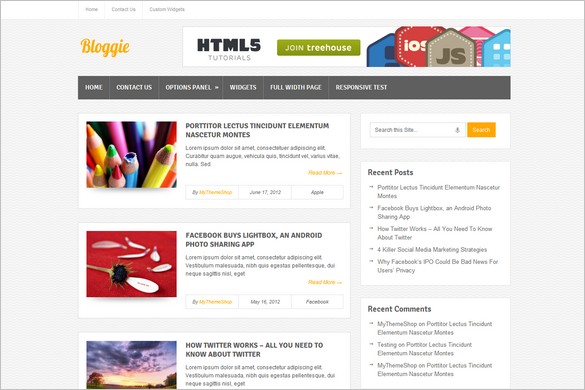Open Contact Us in the top bar
Screen dimensions: 585x390
(x=123, y=9)
